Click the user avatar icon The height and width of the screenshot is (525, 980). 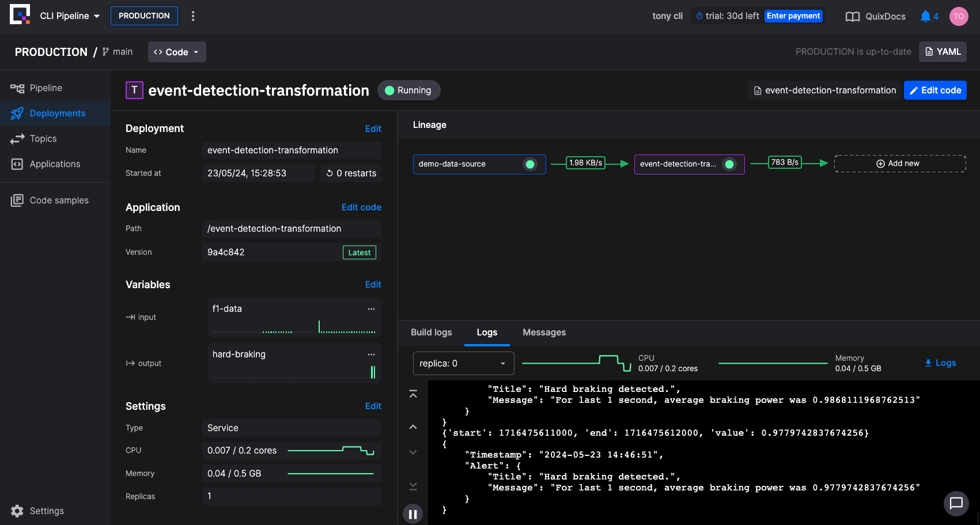(x=959, y=16)
